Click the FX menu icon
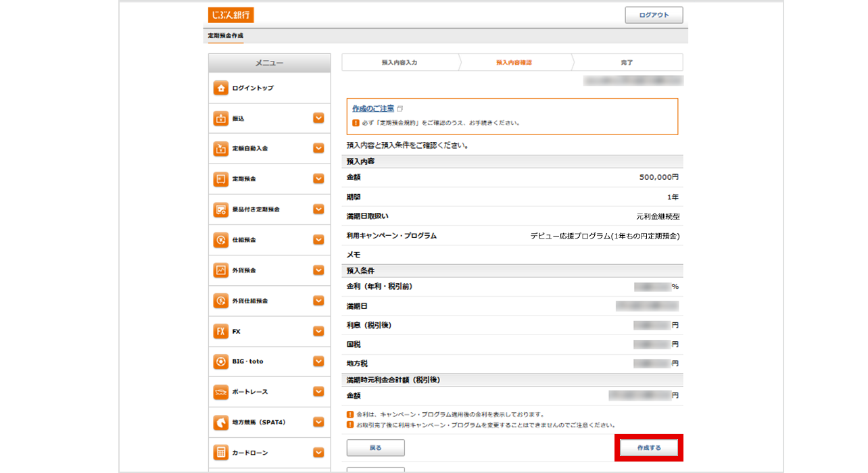This screenshot has height=473, width=868. (220, 332)
